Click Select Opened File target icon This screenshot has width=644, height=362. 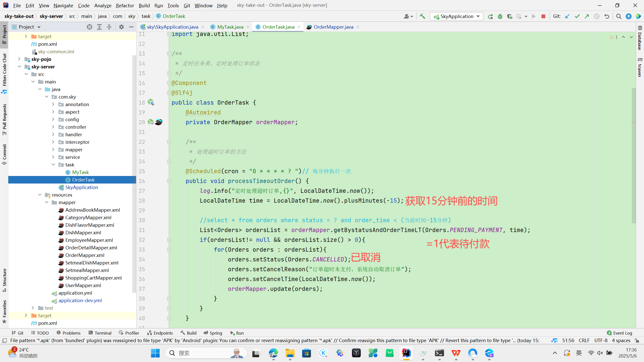click(89, 27)
